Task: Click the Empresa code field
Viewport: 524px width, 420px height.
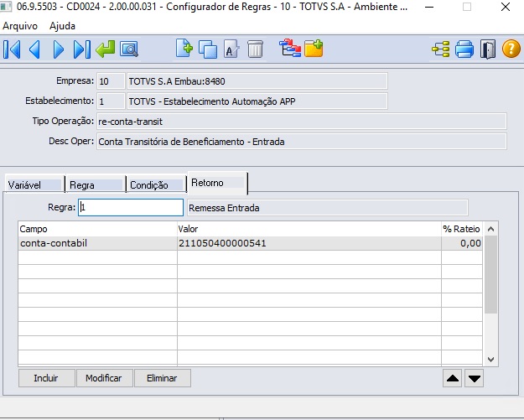Action: 111,81
